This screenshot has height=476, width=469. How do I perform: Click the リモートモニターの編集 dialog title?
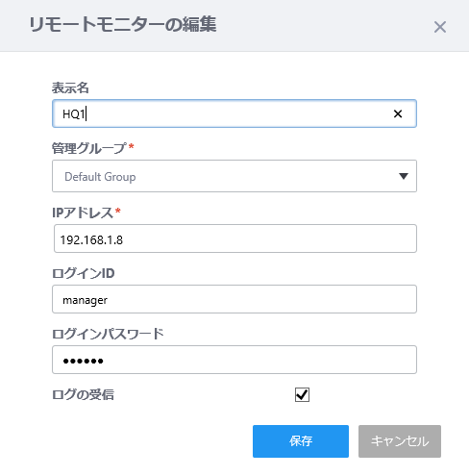(x=123, y=25)
